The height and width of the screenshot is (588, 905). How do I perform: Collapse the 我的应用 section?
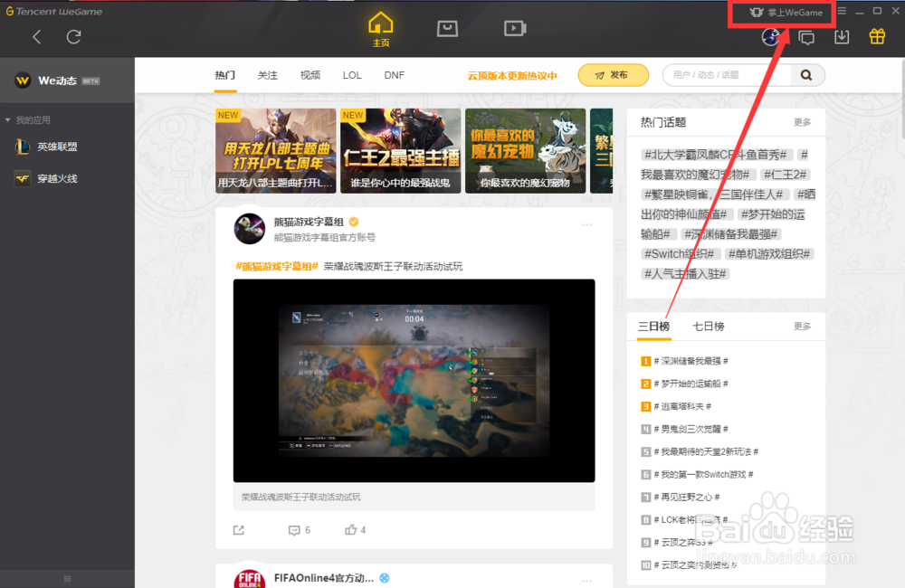pos(8,120)
